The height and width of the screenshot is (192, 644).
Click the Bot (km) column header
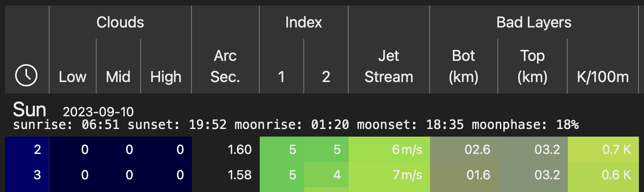(x=464, y=66)
